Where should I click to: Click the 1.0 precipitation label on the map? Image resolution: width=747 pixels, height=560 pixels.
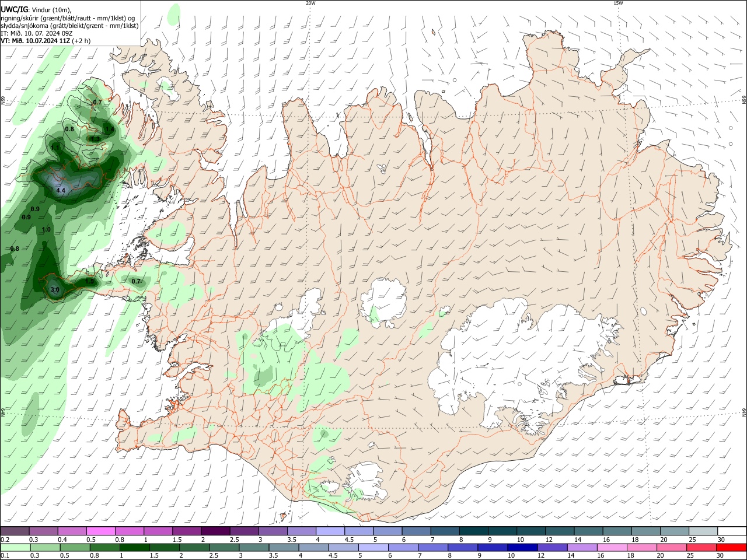(x=46, y=230)
